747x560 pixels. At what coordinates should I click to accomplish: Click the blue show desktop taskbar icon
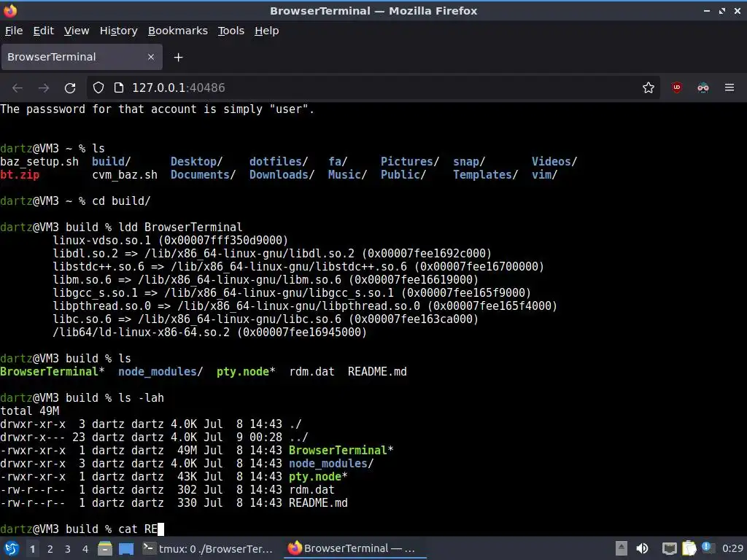click(x=126, y=549)
